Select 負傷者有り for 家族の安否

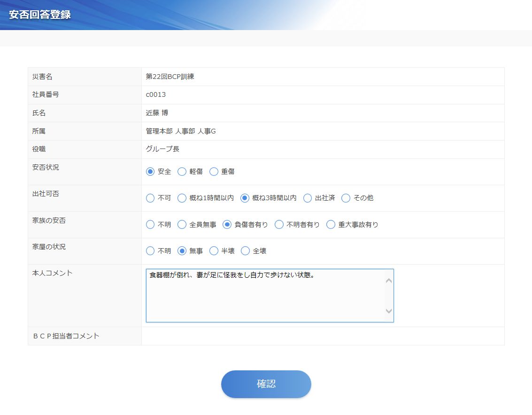[x=227, y=225]
